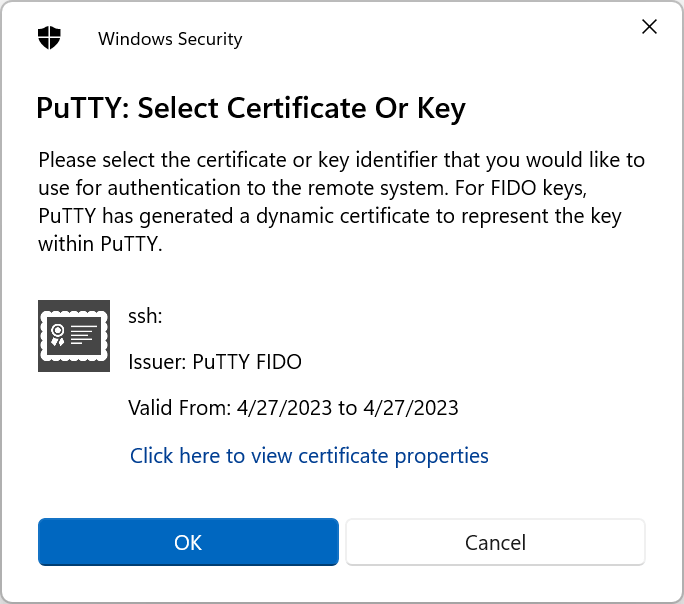
Task: Click the Cancel button label text
Action: point(495,543)
